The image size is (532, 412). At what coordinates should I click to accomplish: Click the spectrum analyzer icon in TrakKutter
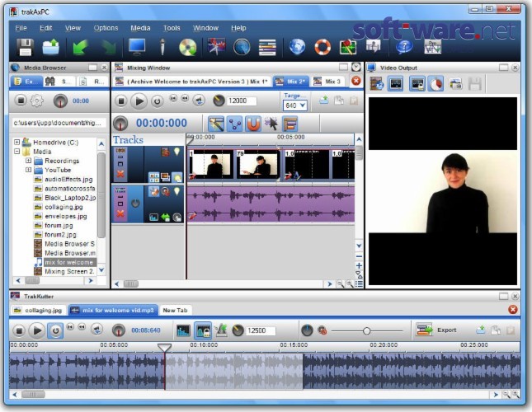(x=184, y=330)
